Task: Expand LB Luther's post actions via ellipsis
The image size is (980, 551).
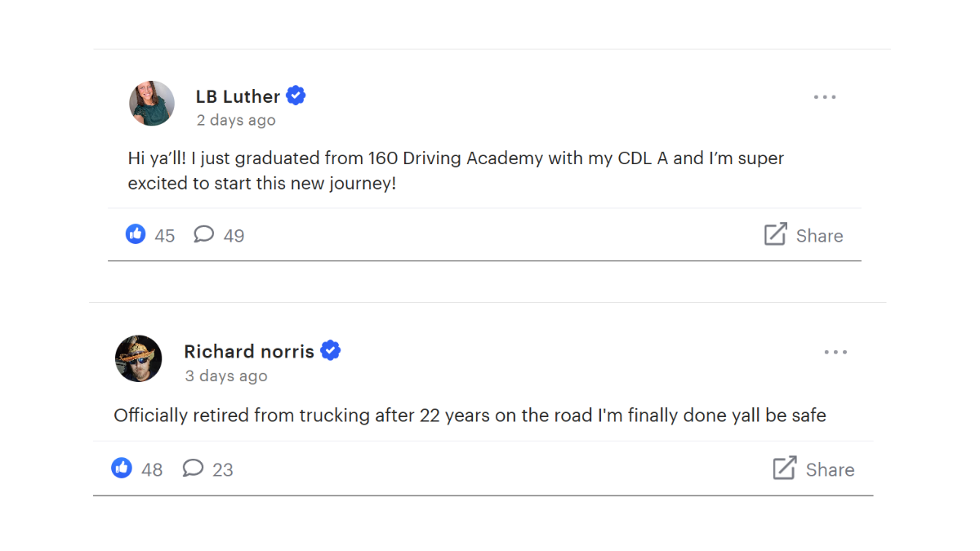Action: pos(825,96)
